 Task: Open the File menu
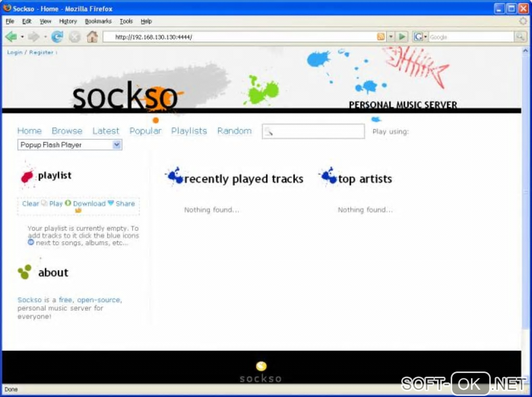click(10, 21)
